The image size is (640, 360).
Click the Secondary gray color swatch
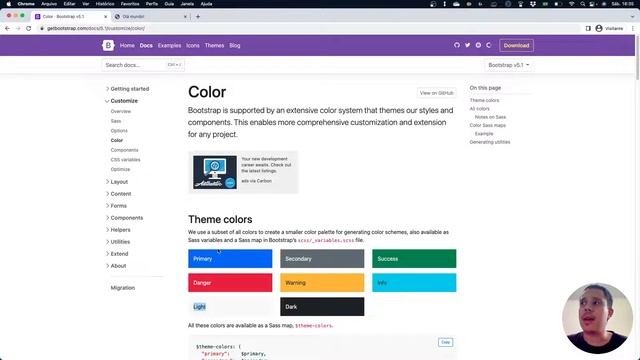pyautogui.click(x=322, y=259)
